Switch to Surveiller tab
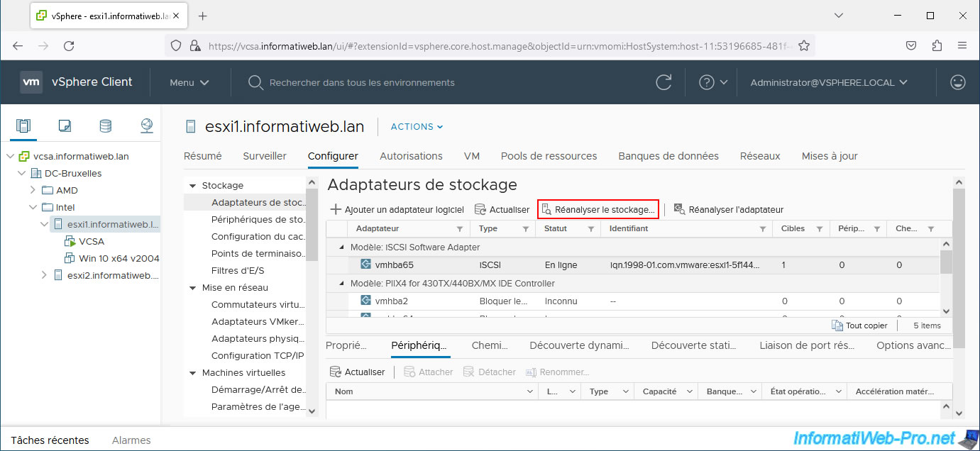The width and height of the screenshot is (980, 451). [x=265, y=156]
